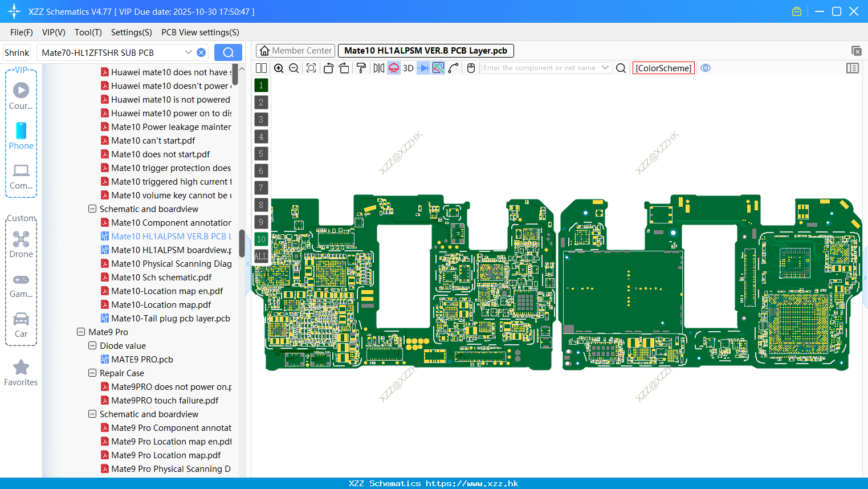Clear the model search box text
This screenshot has height=489, width=868.
[201, 52]
